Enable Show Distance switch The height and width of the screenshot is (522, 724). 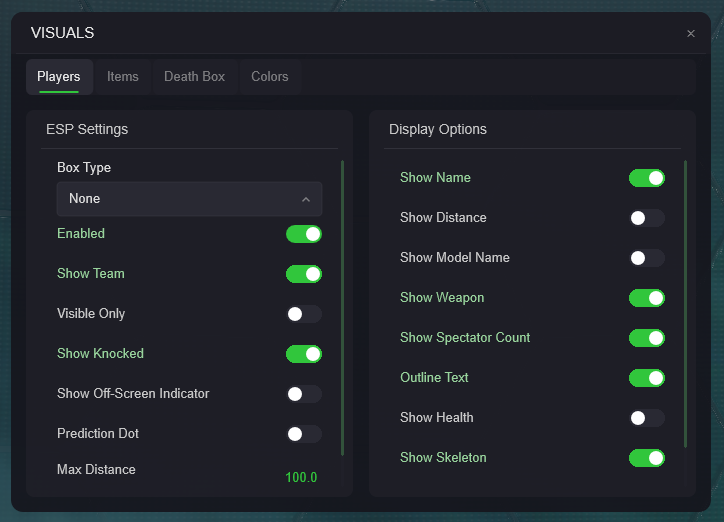click(x=647, y=218)
